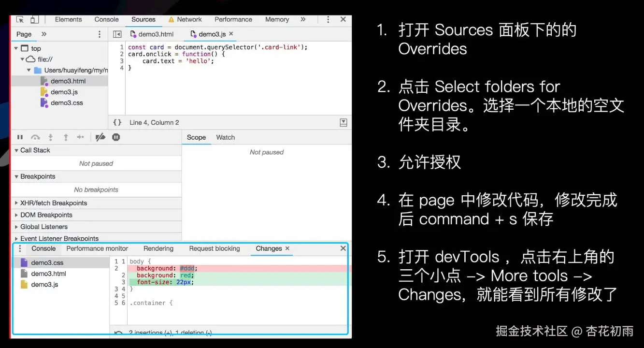This screenshot has width=644, height=348.
Task: Click the step icon in the debugger toolbar
Action: click(81, 138)
